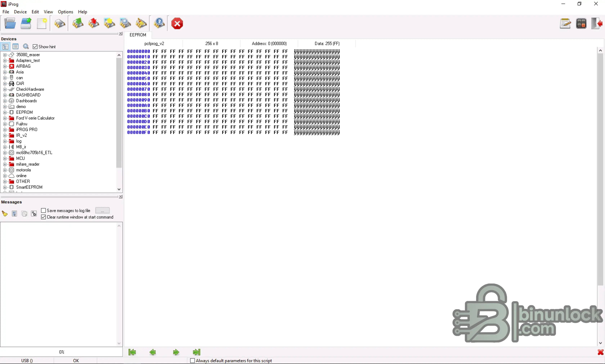Expand the MCU folder node
Image resolution: width=605 pixels, height=364 pixels.
(5, 158)
